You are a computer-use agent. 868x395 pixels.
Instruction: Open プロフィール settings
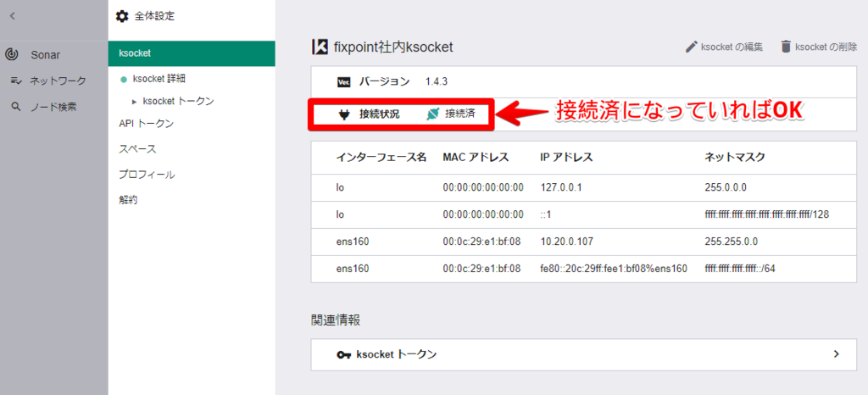[x=147, y=175]
